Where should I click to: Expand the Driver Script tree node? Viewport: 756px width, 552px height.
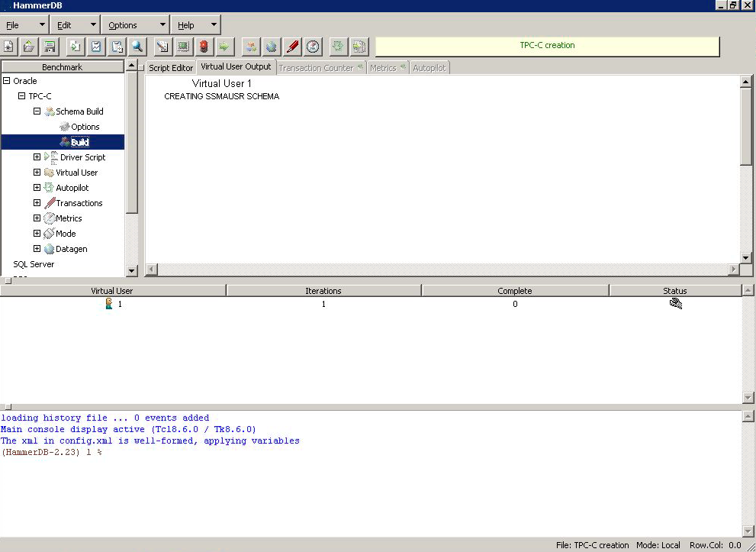[x=37, y=157]
